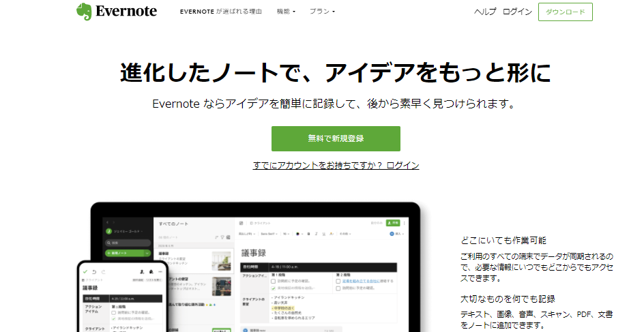Screen dimensions: 644x332
Task: Click ログイン in the top navigation
Action: pos(517,12)
